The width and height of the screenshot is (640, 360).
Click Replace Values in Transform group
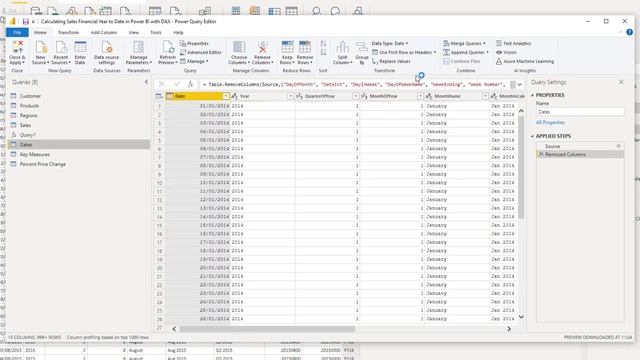tap(391, 61)
